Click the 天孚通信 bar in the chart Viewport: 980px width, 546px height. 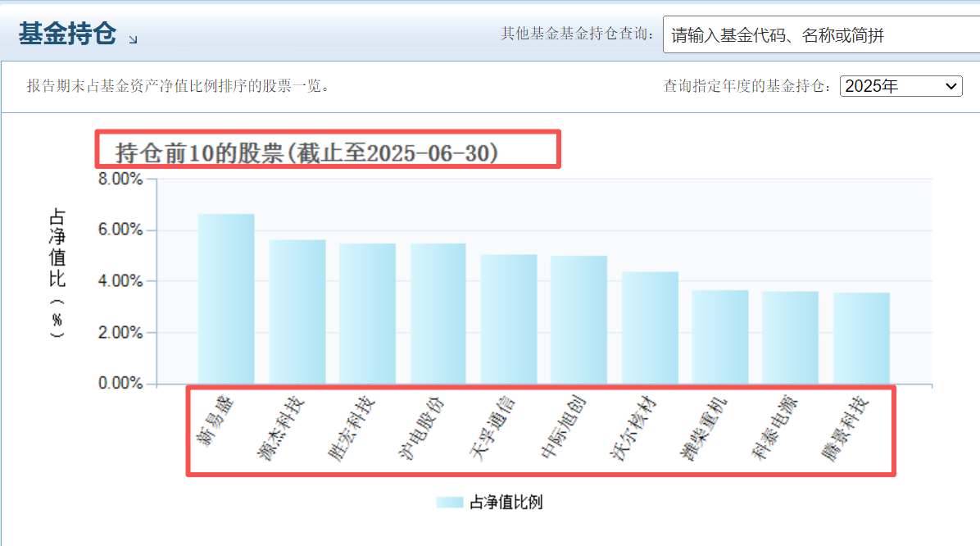point(509,319)
